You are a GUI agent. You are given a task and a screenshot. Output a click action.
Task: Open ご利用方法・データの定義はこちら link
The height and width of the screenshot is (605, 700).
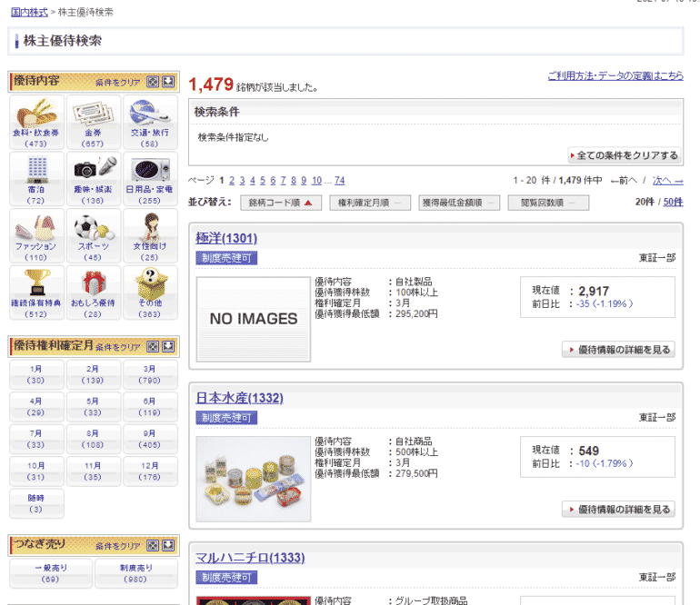(615, 75)
